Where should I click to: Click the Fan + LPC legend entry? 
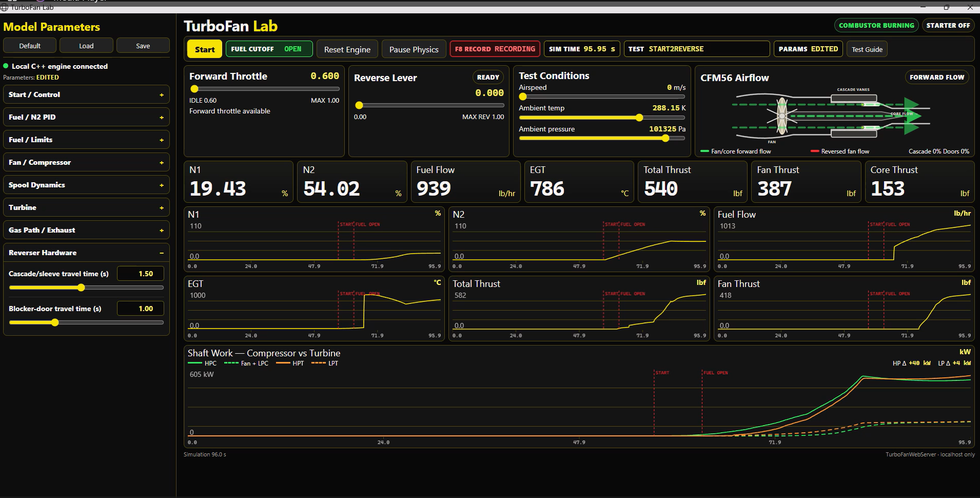246,363
